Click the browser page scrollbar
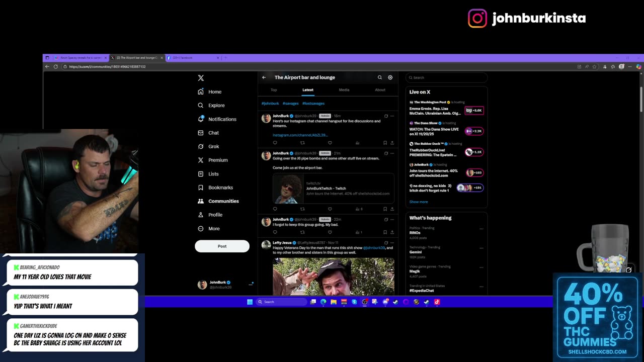644x362 pixels. [641, 99]
